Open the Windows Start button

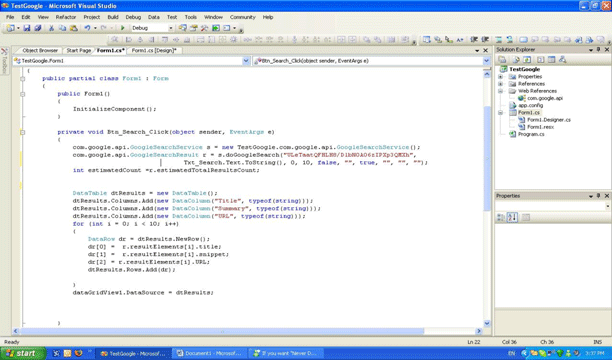coord(23,353)
